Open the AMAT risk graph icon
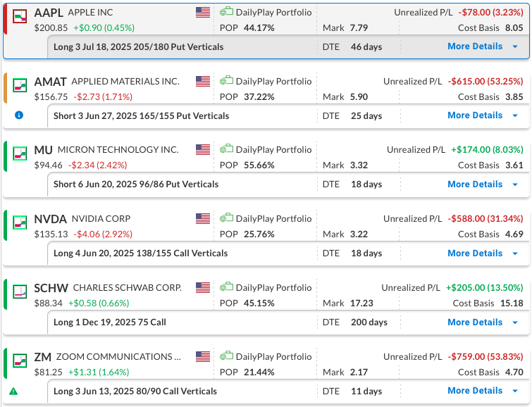This screenshot has height=407, width=532. [x=20, y=85]
